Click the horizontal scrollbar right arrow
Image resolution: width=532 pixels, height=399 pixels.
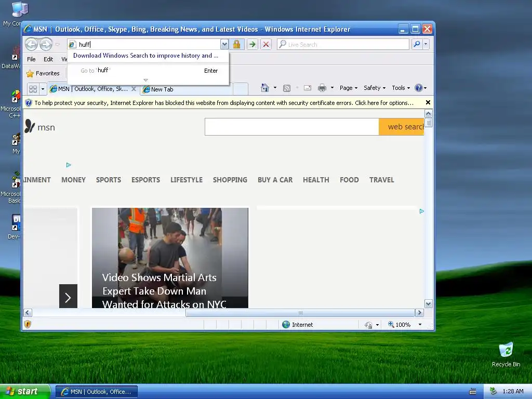pyautogui.click(x=419, y=312)
